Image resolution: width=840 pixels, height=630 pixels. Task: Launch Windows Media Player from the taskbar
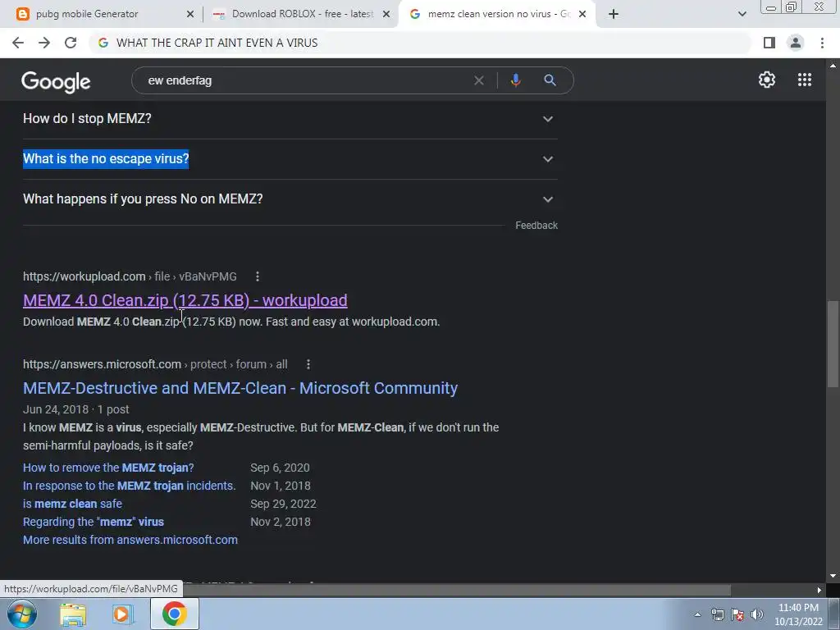click(122, 614)
